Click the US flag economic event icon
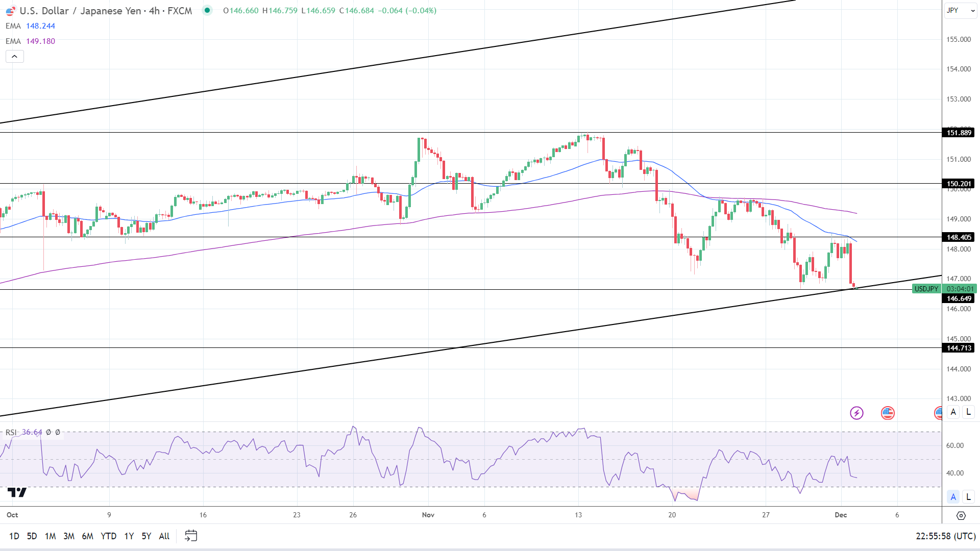The width and height of the screenshot is (980, 551). click(x=888, y=413)
